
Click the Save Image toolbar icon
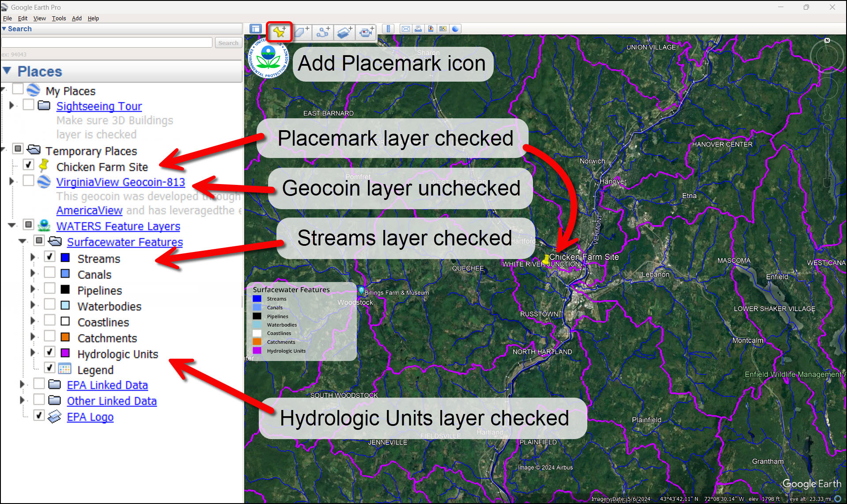point(430,29)
